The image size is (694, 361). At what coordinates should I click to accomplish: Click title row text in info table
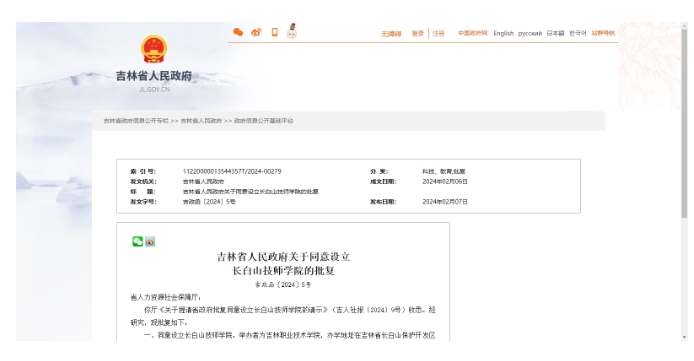pyautogui.click(x=251, y=192)
